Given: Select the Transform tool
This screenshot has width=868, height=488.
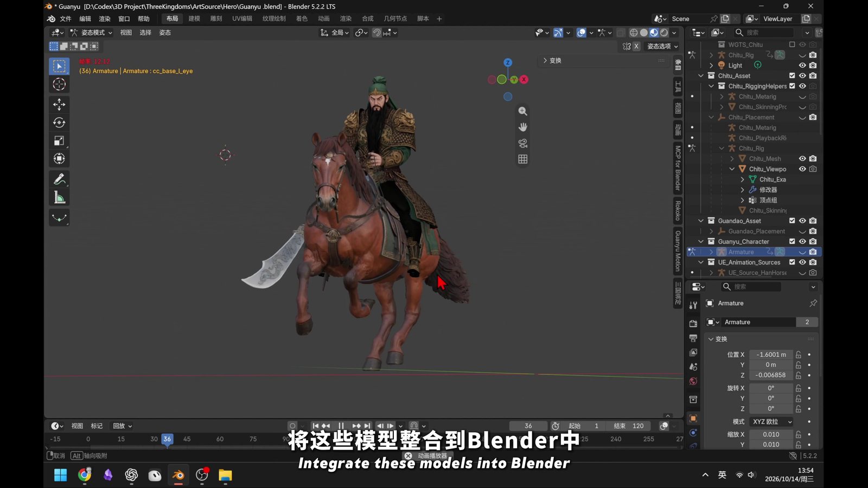Looking at the screenshot, I should pos(59,158).
